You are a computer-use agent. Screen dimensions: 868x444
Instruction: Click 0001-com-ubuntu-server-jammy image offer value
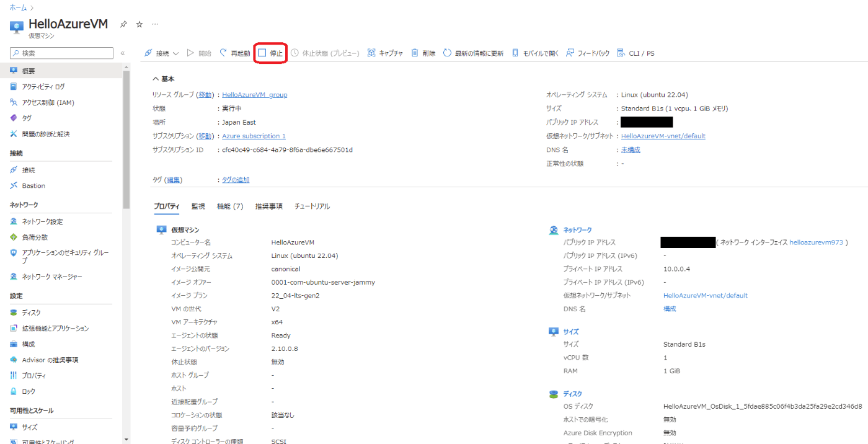click(x=323, y=282)
